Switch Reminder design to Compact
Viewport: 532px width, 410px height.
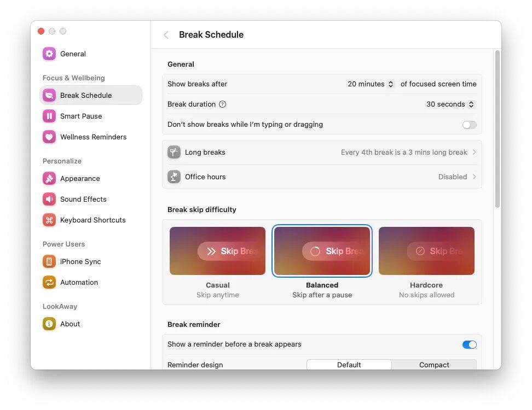point(434,365)
